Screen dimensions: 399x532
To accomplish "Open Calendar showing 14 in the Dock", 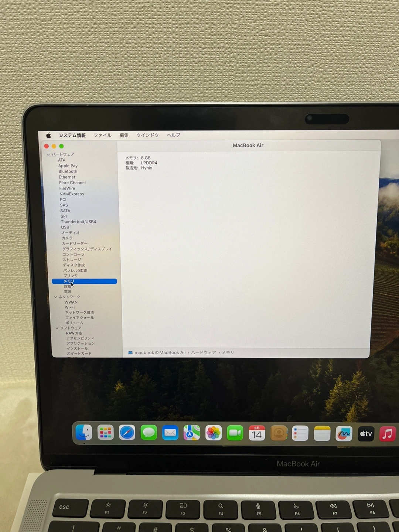I will click(x=257, y=433).
